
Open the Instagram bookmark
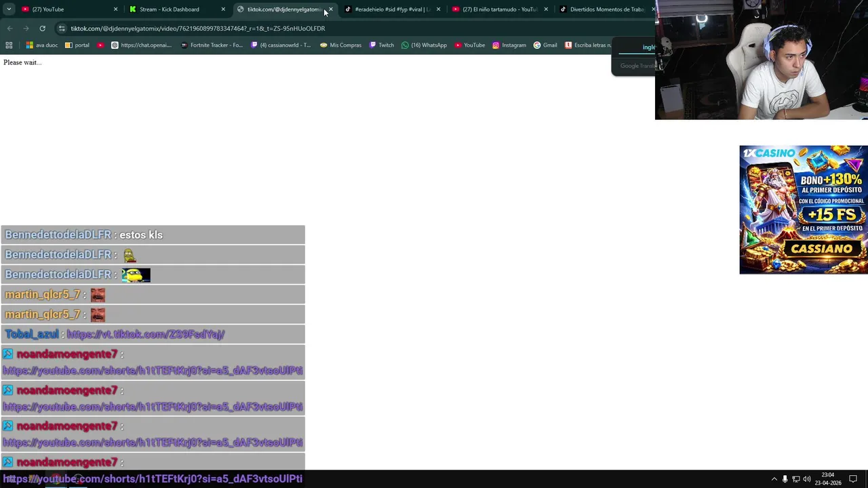click(x=509, y=45)
